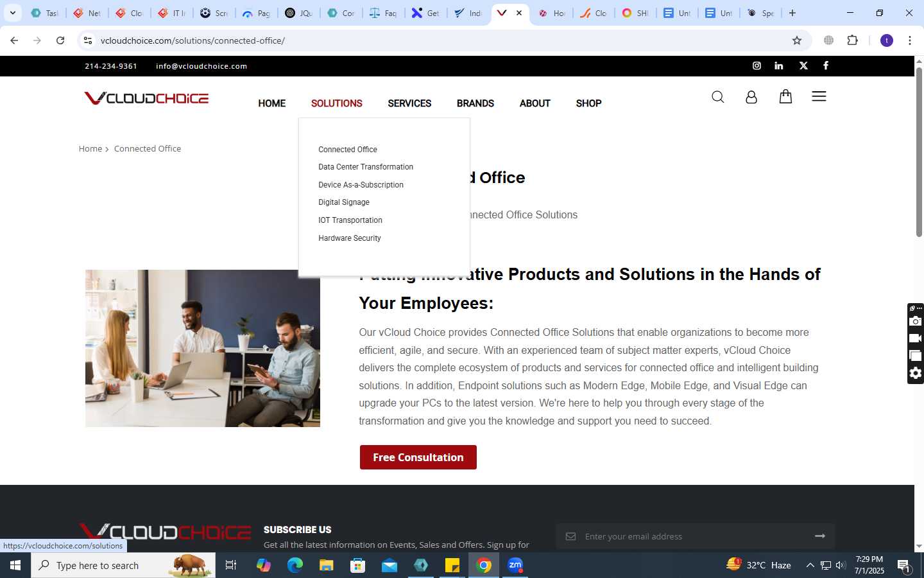The image size is (924, 578).
Task: Click the browser back arrow
Action: pyautogui.click(x=14, y=40)
